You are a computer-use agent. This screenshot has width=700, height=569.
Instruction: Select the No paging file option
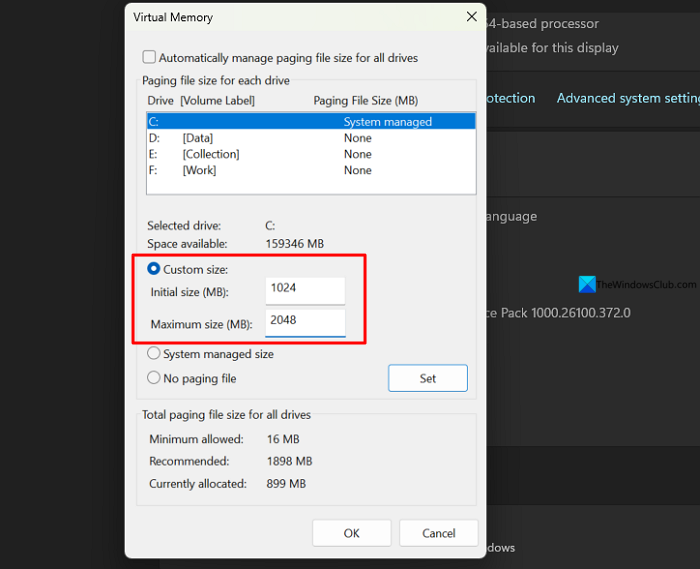click(x=154, y=378)
